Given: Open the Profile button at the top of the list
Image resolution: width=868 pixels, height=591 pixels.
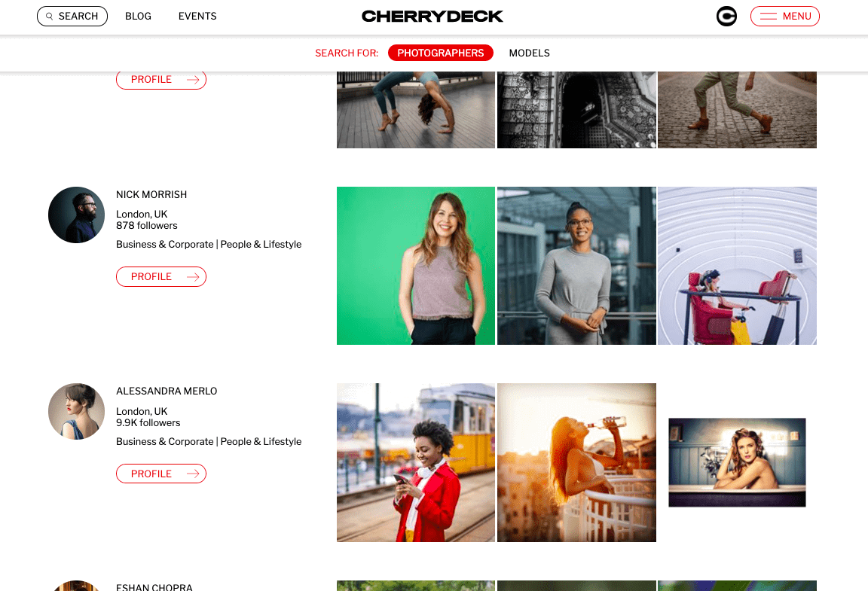Looking at the screenshot, I should click(x=161, y=79).
